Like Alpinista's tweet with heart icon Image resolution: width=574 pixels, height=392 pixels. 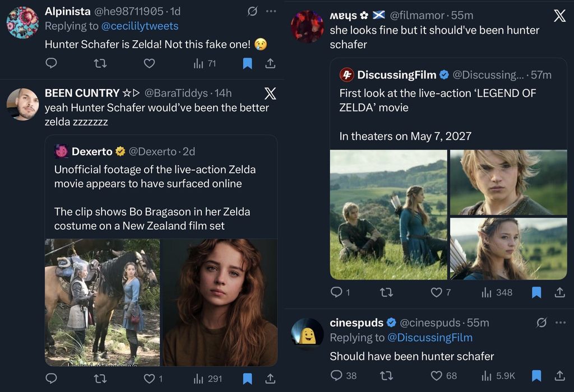click(149, 63)
